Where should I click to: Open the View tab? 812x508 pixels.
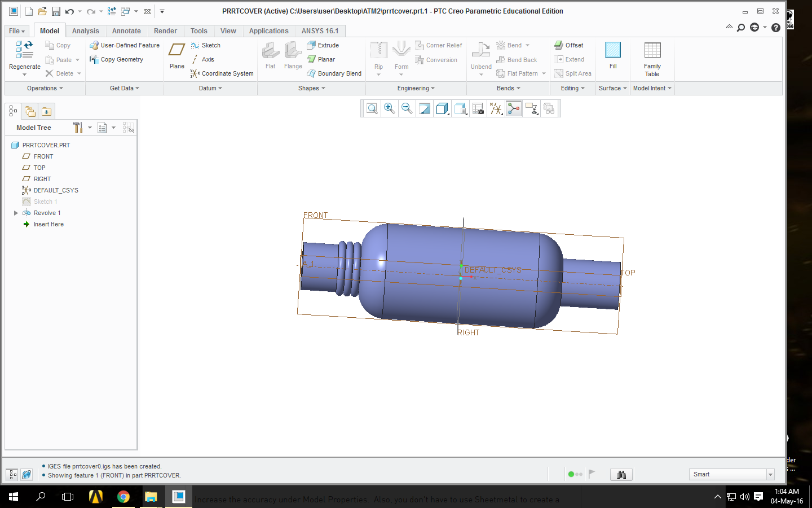point(228,31)
